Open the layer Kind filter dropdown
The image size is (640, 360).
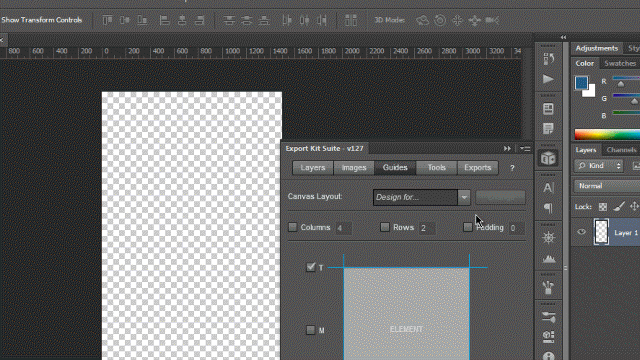point(599,166)
